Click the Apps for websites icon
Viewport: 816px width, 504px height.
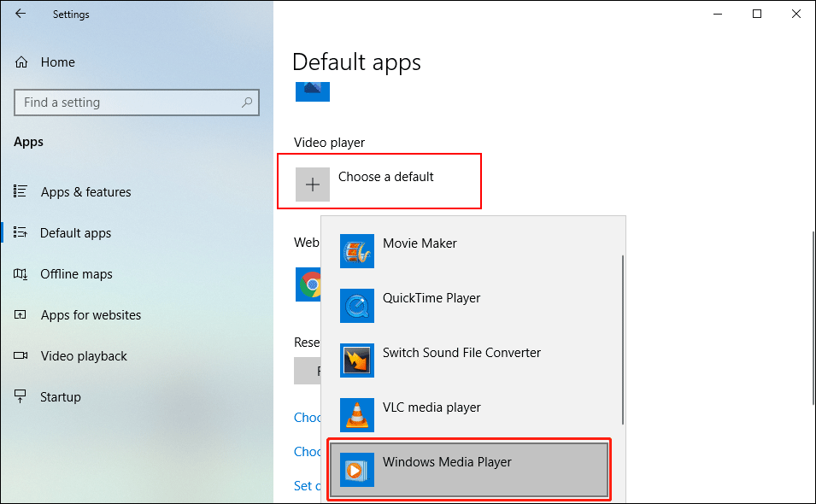pos(21,314)
